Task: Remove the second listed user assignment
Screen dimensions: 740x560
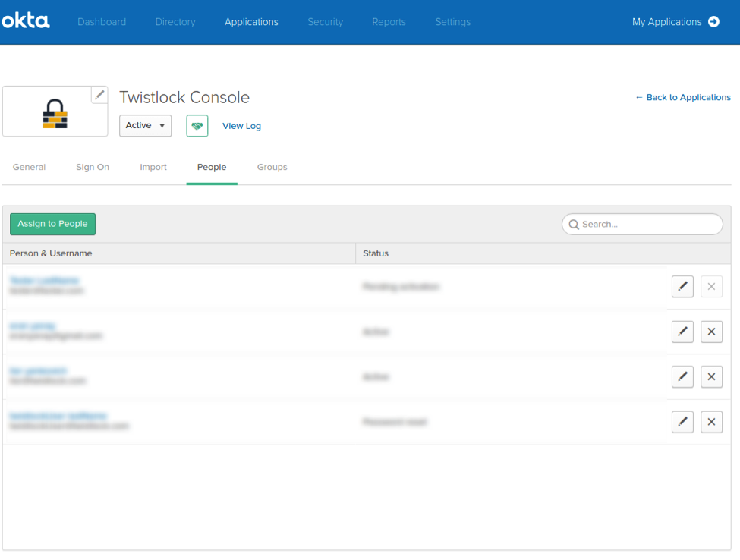Action: [711, 332]
